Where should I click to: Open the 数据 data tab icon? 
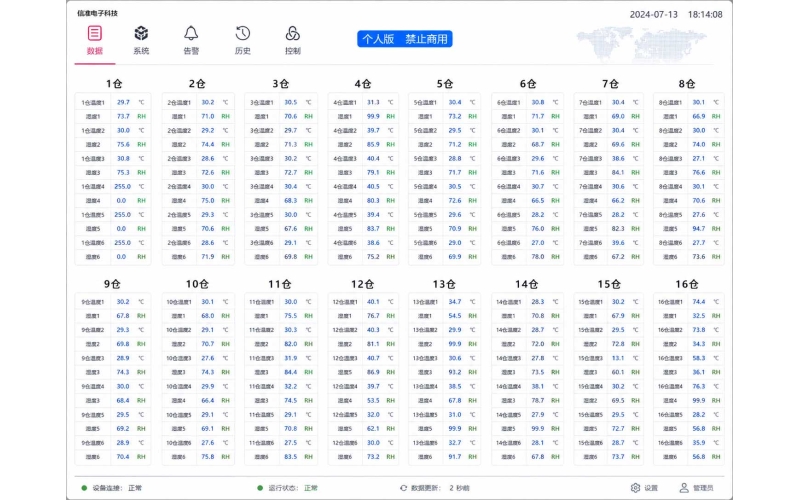95,34
